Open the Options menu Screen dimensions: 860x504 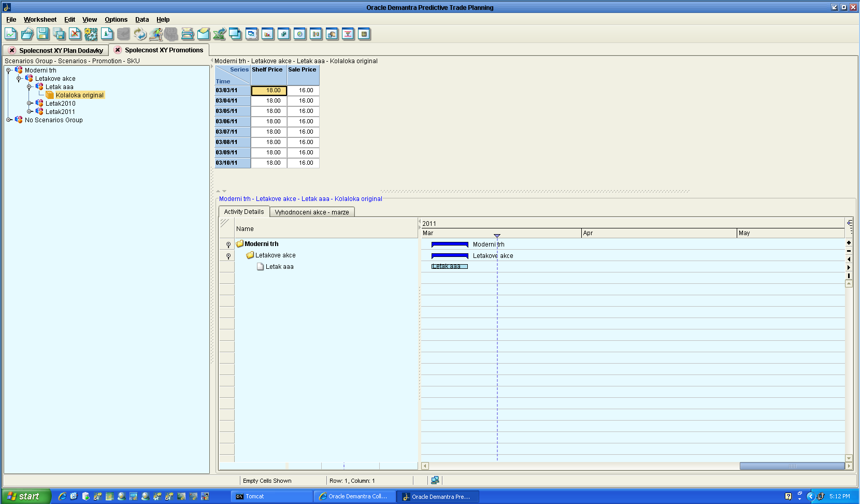tap(116, 20)
